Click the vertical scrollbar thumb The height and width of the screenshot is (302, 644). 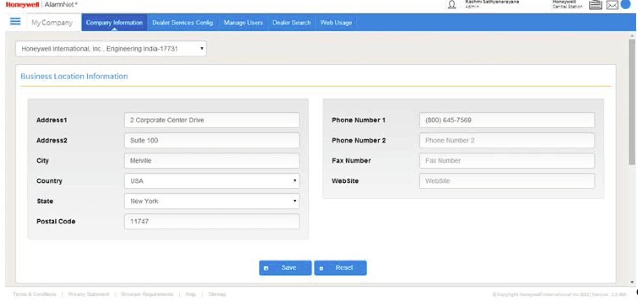pos(632,102)
